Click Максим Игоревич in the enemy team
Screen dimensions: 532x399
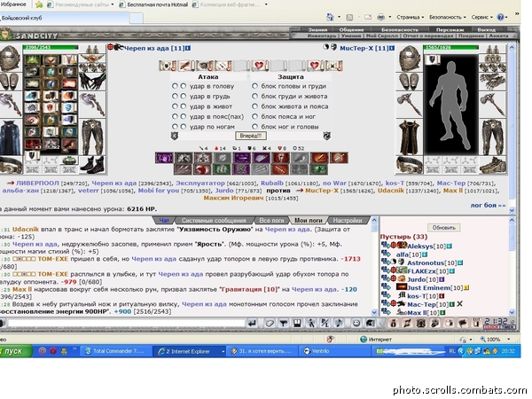[233, 198]
